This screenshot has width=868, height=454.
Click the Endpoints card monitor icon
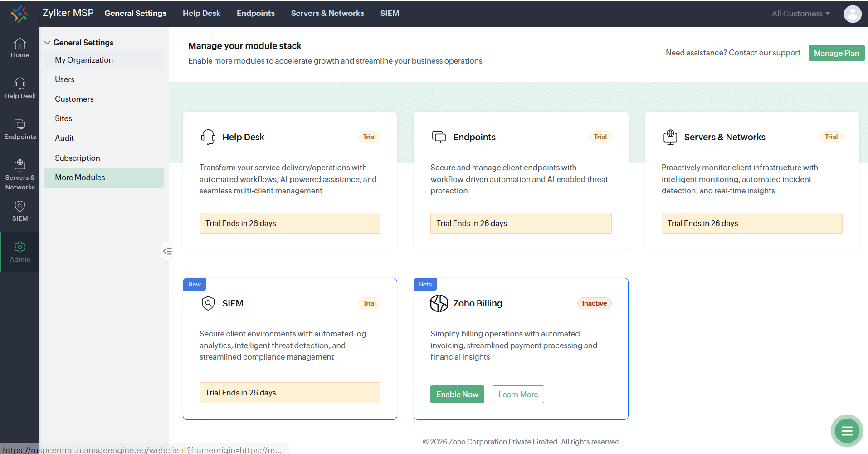[439, 137]
